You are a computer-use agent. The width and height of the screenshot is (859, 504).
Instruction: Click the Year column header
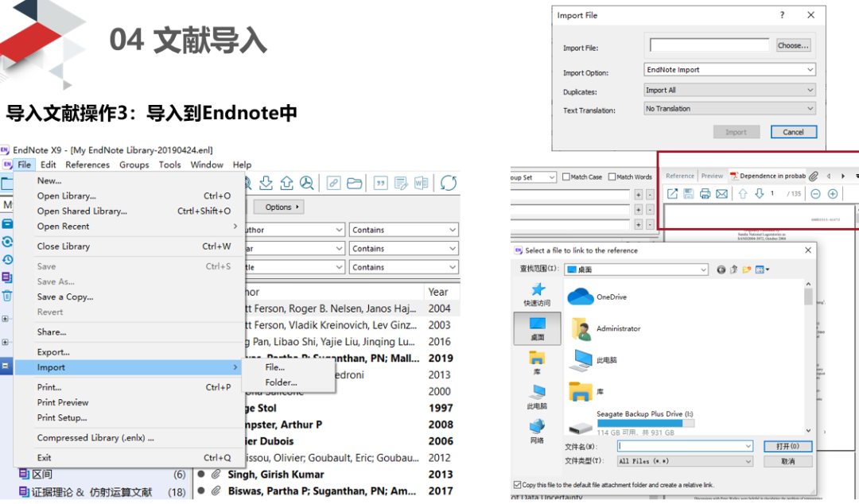point(438,292)
